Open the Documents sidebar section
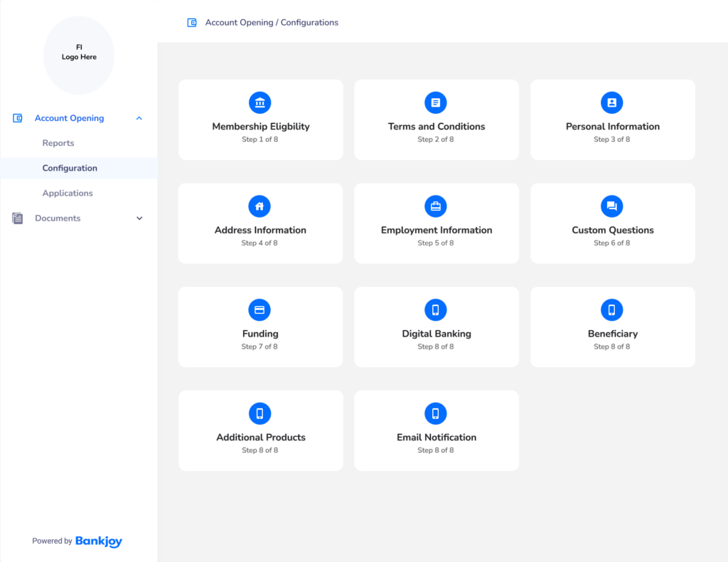This screenshot has height=562, width=728. [58, 218]
